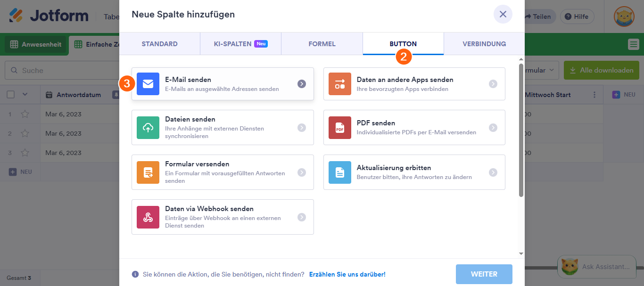The width and height of the screenshot is (644, 286).
Task: Click the Ask Assistant chat widget
Action: pos(597,267)
